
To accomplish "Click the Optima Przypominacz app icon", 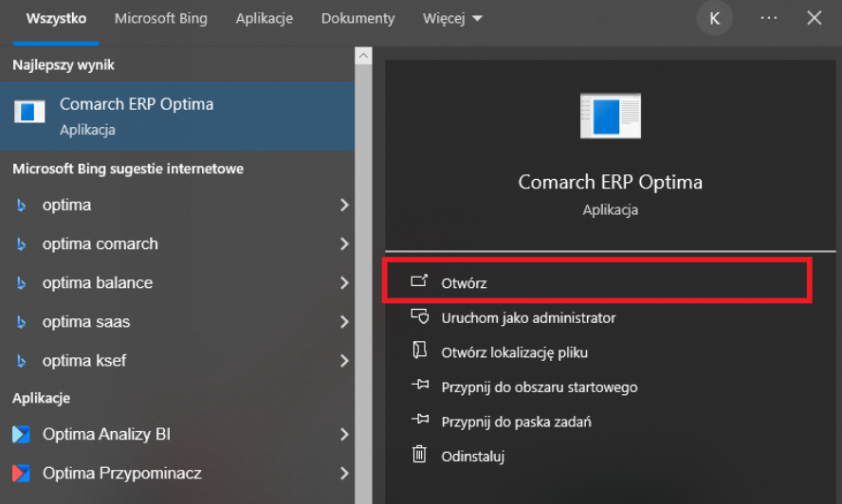I will pyautogui.click(x=21, y=473).
